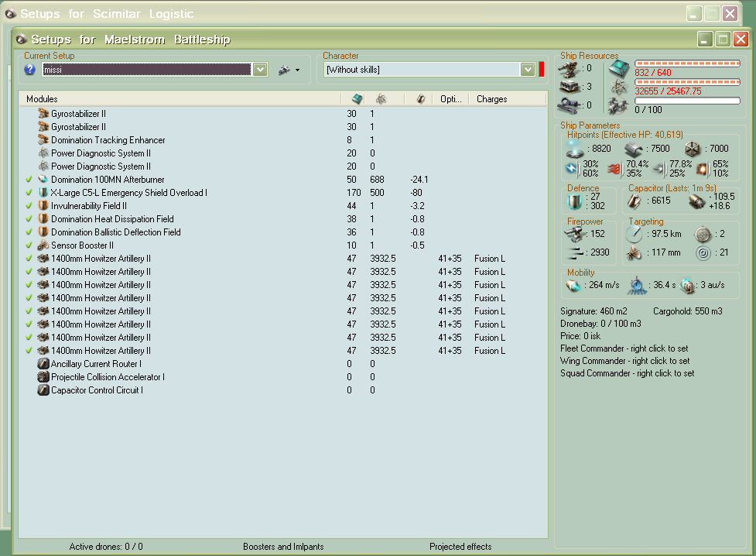Open the Projected effects section
This screenshot has width=756, height=556.
(x=460, y=547)
